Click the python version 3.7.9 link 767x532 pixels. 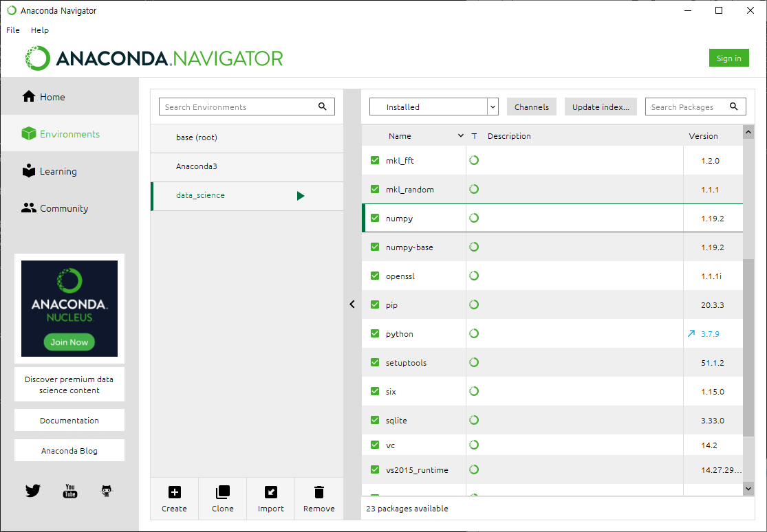tap(710, 333)
